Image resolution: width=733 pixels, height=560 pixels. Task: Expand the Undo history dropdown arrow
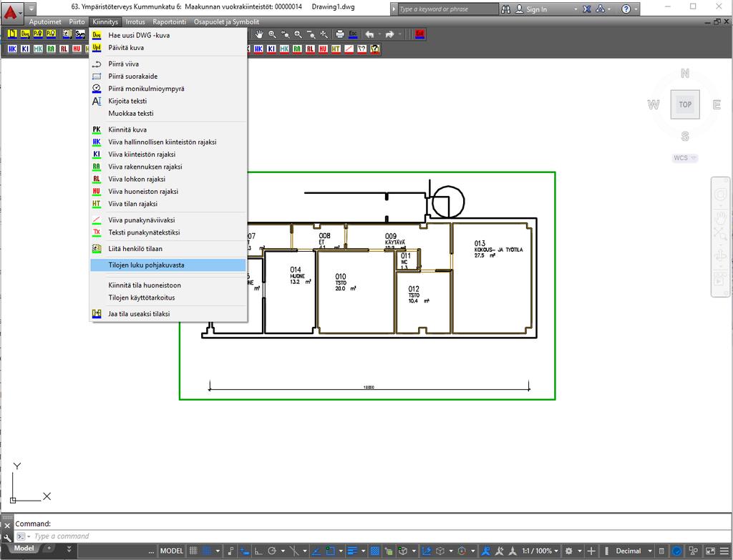[379, 34]
